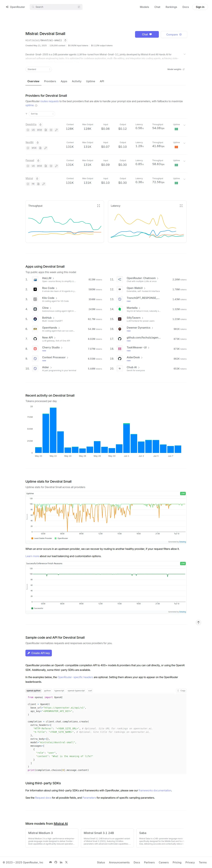This screenshot has height=868, width=212.
Task: Click the Compare button
Action: point(174,34)
